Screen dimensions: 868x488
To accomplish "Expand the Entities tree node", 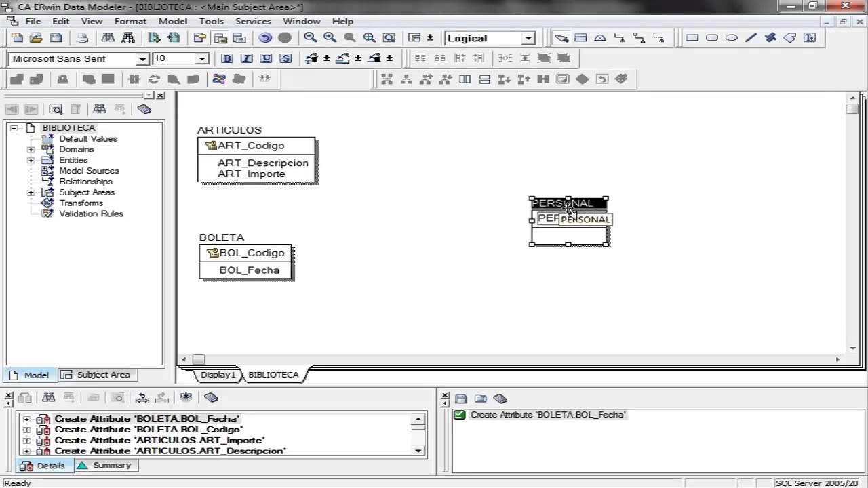I will [x=31, y=160].
